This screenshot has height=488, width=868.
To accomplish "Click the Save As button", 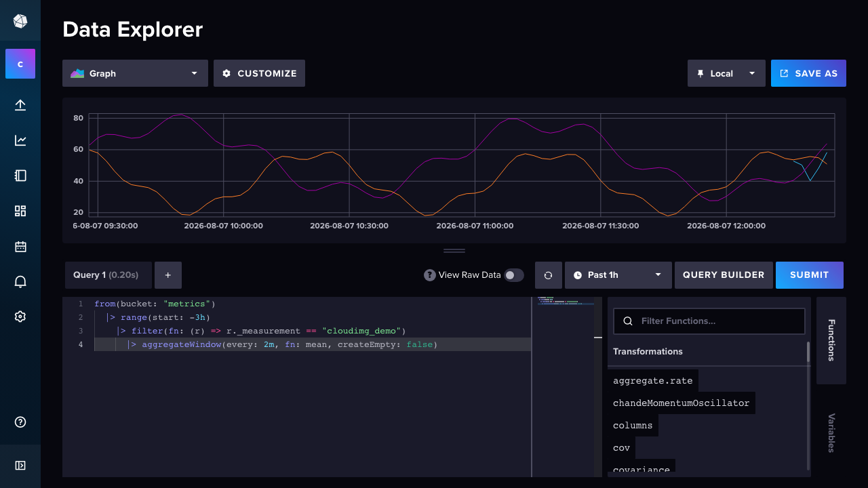I will point(808,73).
